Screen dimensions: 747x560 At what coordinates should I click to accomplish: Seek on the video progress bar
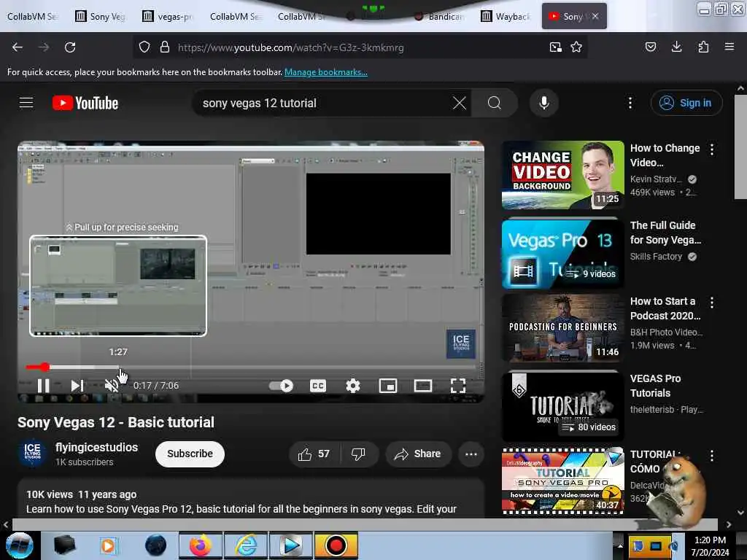[251, 367]
